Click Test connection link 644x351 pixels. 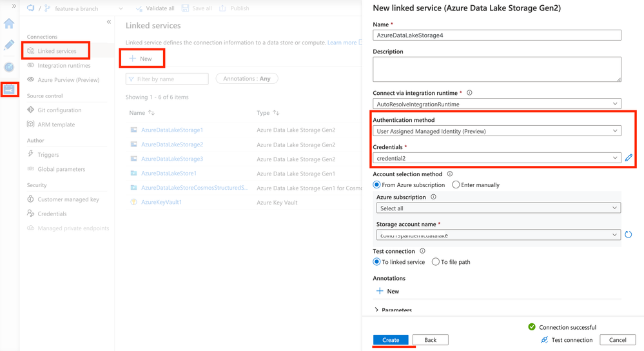click(x=572, y=340)
